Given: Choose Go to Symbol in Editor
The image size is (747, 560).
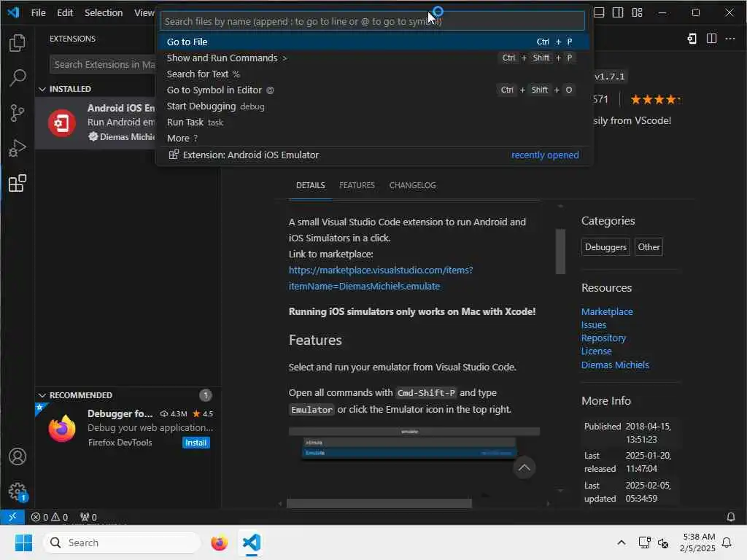Looking at the screenshot, I should (373, 90).
